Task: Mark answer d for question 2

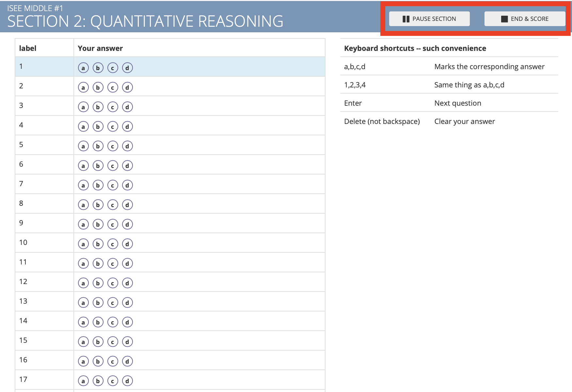Action: [127, 87]
